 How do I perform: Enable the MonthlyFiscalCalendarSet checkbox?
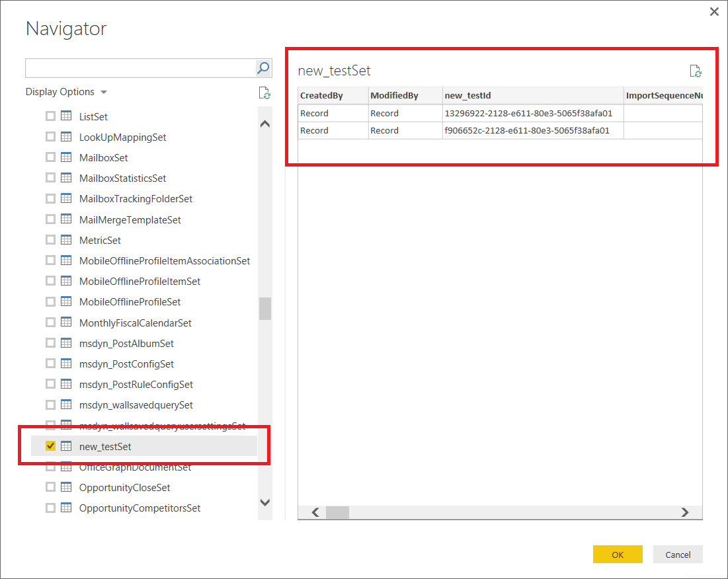50,323
